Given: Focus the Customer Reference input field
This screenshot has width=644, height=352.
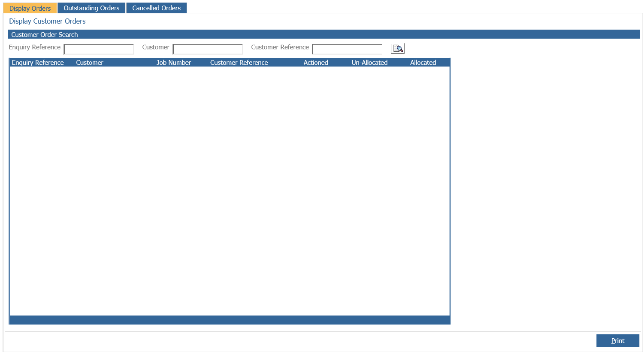Looking at the screenshot, I should point(347,49).
